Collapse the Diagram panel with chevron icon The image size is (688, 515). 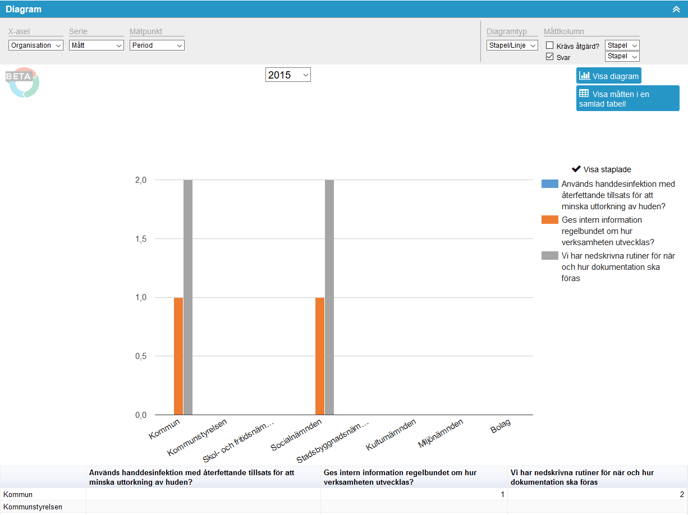[676, 9]
